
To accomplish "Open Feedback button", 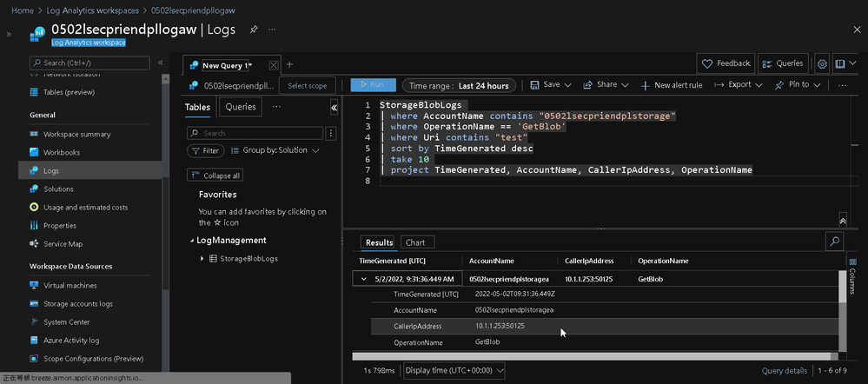I will 726,63.
